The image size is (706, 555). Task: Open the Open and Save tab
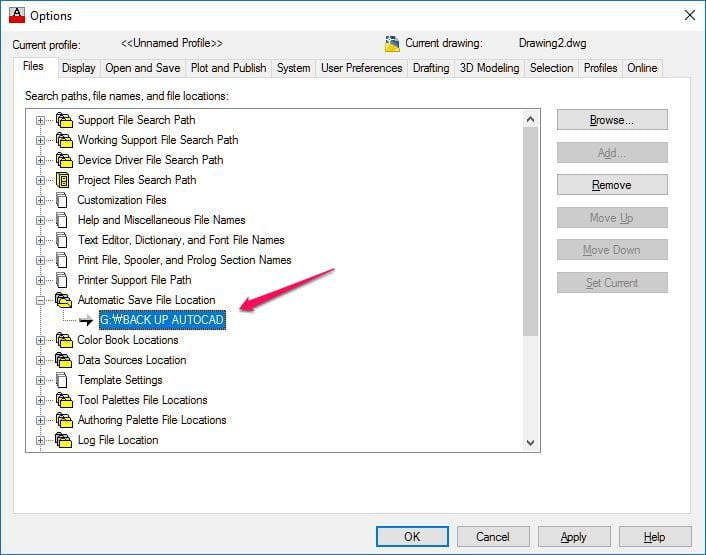point(143,68)
